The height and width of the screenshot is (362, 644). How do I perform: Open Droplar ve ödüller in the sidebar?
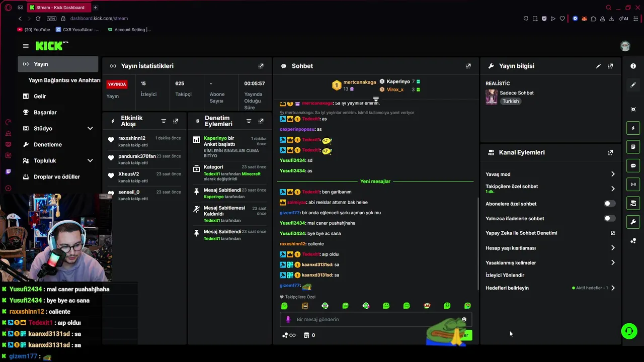[x=58, y=176]
